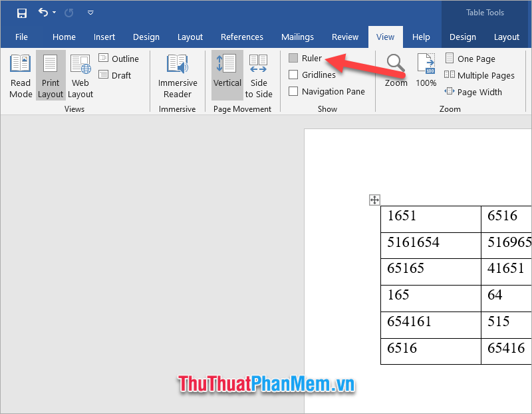
Task: Turn on the Navigation Pane
Action: (294, 91)
